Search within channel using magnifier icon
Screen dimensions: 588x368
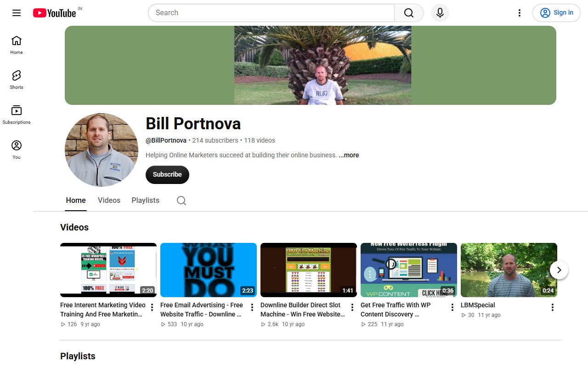(x=181, y=201)
